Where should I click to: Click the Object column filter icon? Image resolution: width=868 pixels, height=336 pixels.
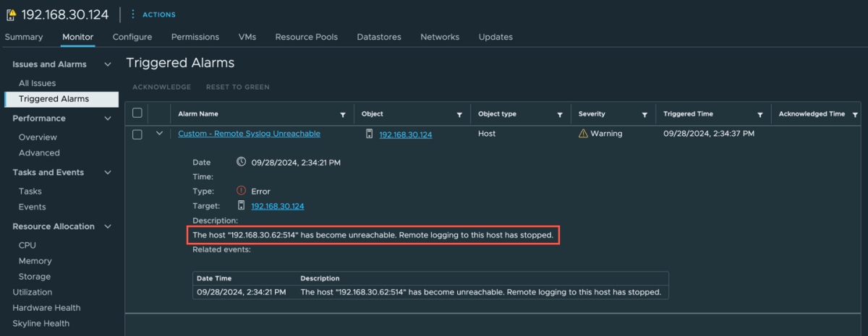459,115
